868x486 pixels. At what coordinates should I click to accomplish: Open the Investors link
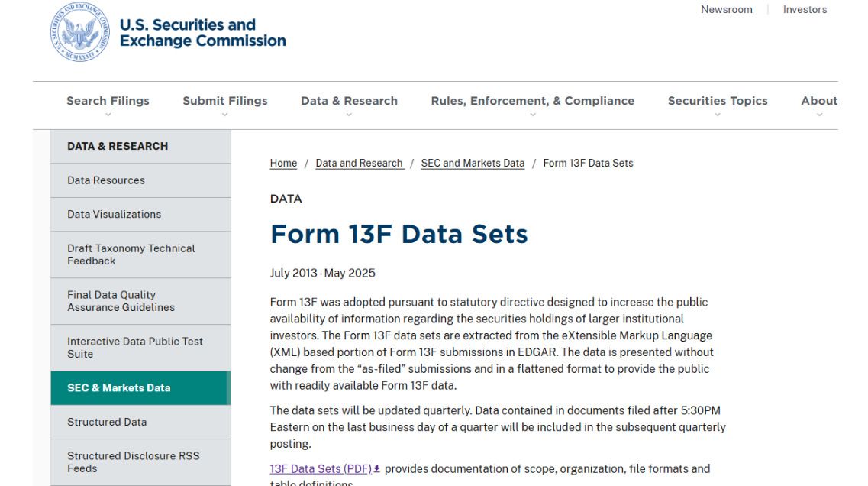(805, 9)
